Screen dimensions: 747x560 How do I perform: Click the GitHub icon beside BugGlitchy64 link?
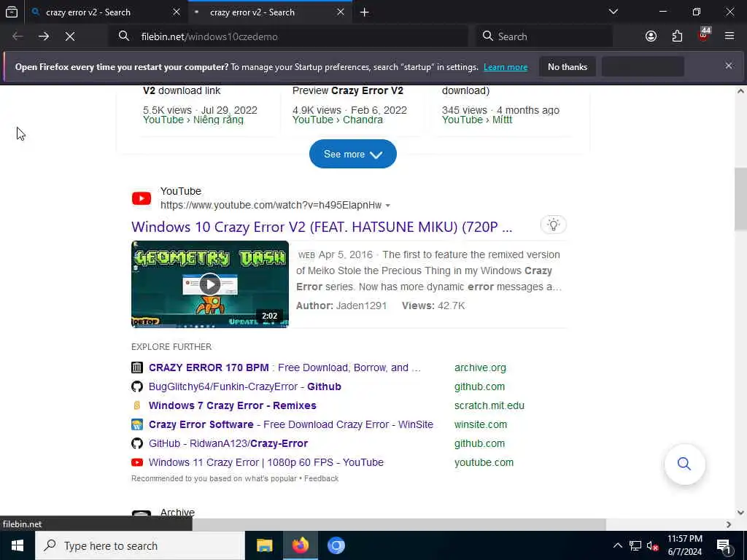[x=137, y=386]
